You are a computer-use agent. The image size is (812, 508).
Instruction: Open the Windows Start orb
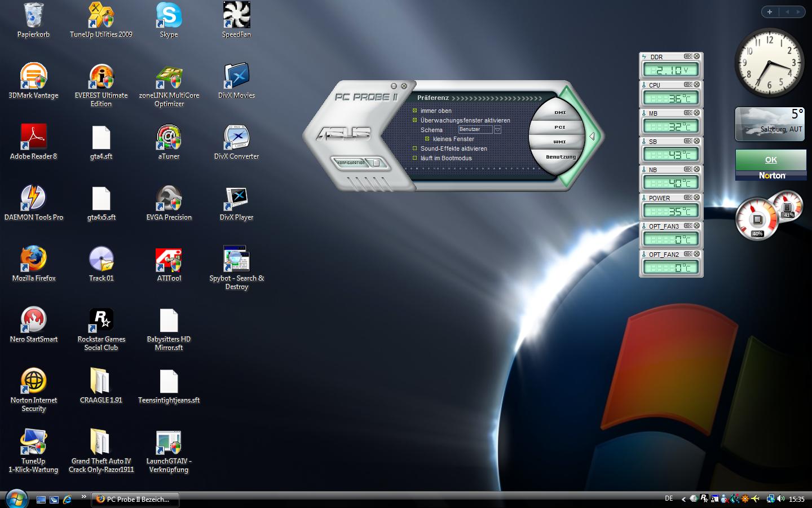coord(16,499)
